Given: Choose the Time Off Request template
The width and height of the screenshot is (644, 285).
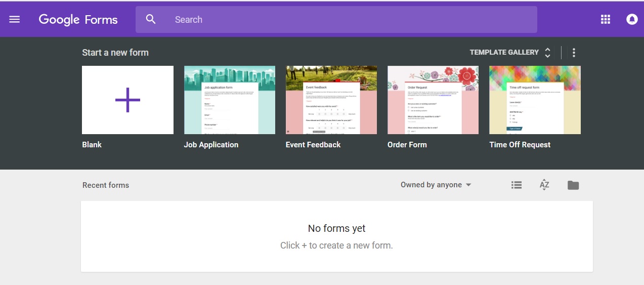Looking at the screenshot, I should click(x=535, y=100).
